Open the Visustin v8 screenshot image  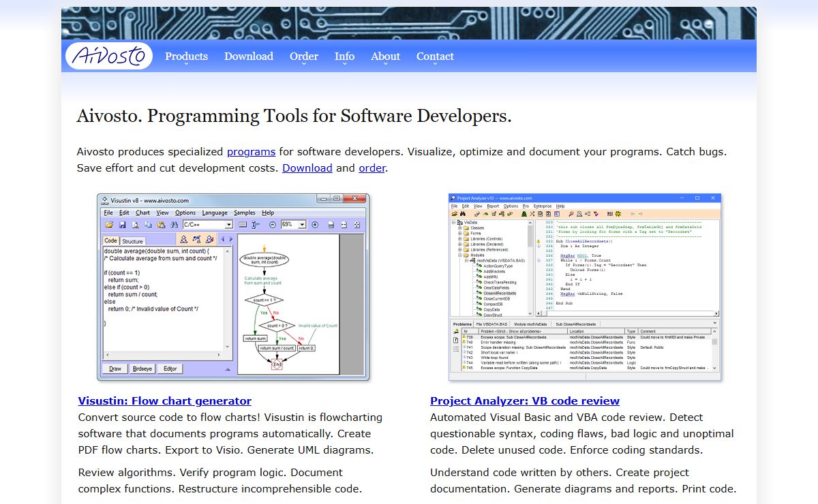[233, 287]
